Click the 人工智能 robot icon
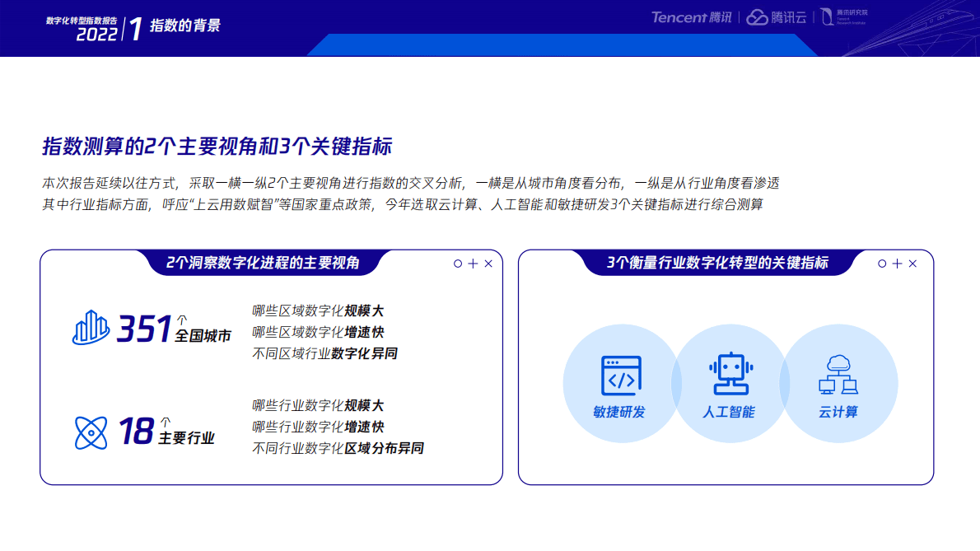 tap(731, 375)
